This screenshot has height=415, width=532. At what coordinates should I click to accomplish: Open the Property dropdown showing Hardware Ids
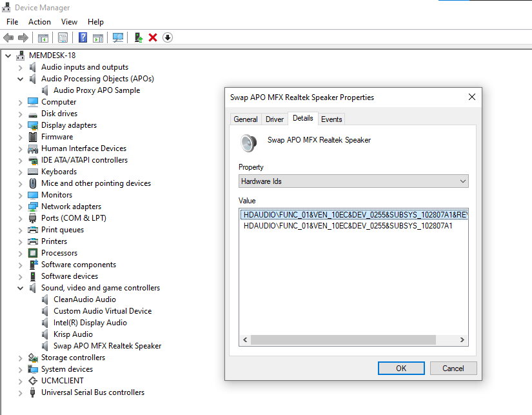click(353, 181)
